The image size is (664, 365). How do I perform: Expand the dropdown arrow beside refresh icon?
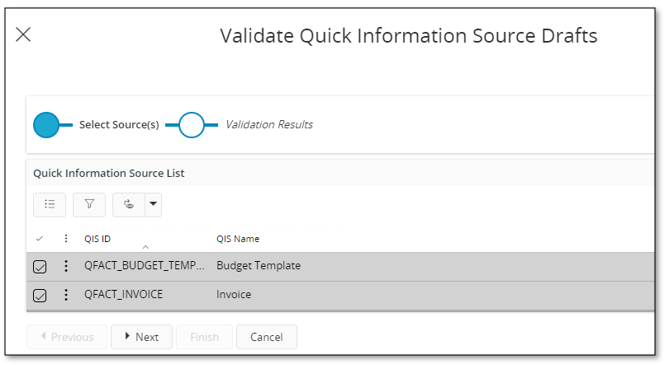(x=153, y=205)
